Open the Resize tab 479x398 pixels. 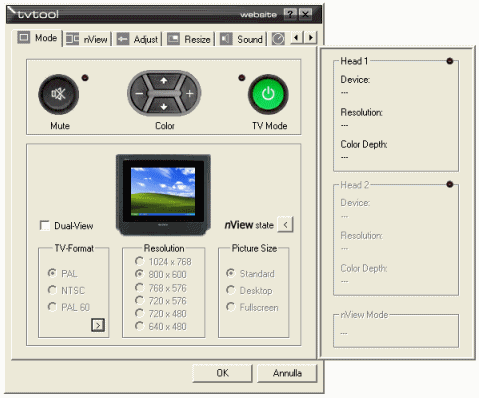click(x=189, y=39)
